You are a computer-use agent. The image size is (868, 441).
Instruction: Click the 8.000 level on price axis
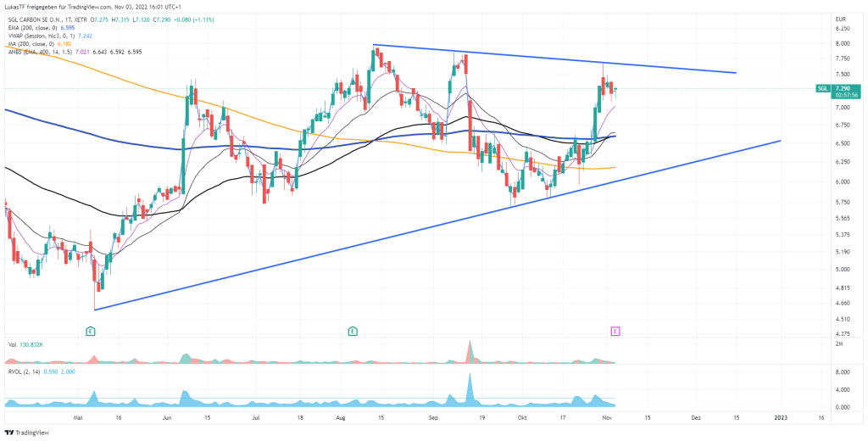[x=843, y=43]
